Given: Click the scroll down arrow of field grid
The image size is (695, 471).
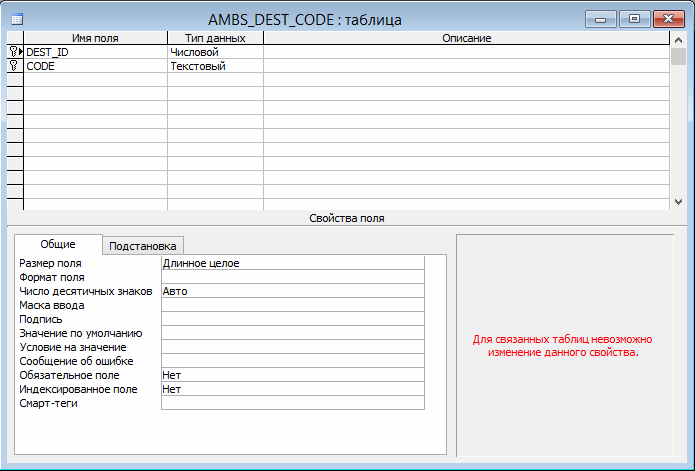Looking at the screenshot, I should pyautogui.click(x=678, y=202).
